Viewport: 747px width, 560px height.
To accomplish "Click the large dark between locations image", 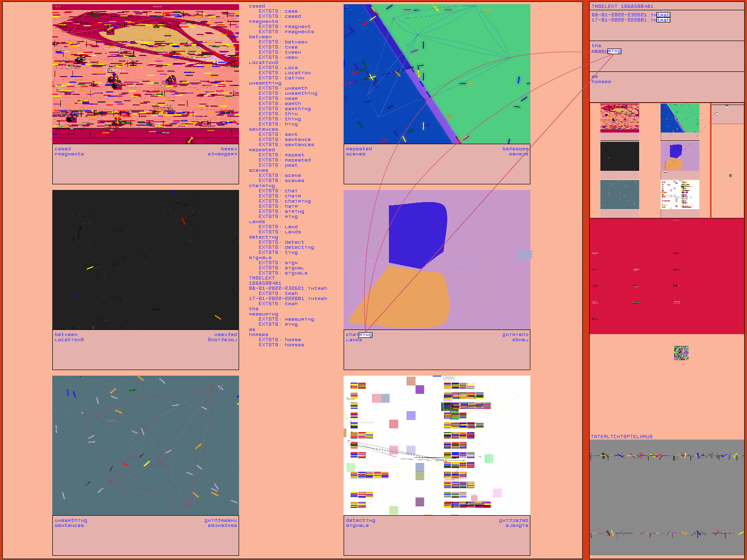I will (x=146, y=259).
